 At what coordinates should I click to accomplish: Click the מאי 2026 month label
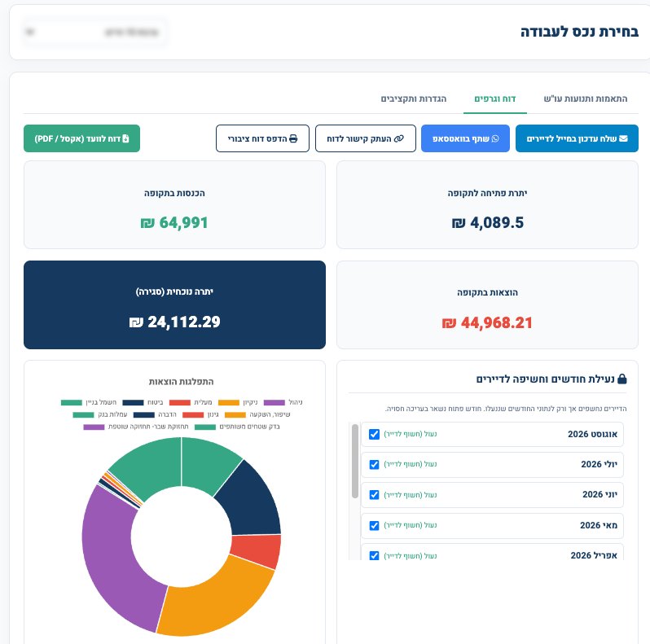click(599, 525)
